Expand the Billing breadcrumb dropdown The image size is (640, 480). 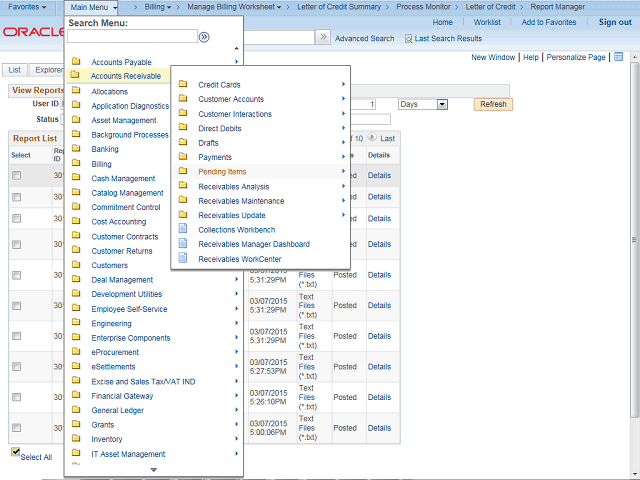pyautogui.click(x=157, y=7)
